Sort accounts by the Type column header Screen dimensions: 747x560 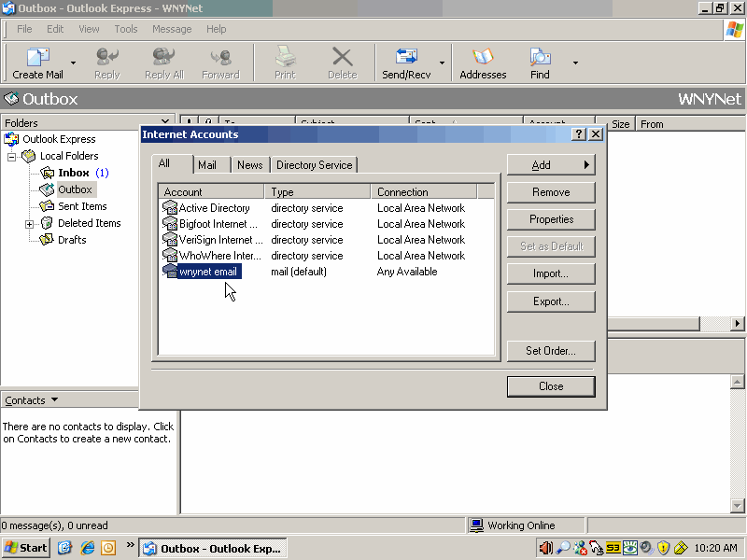coord(317,192)
